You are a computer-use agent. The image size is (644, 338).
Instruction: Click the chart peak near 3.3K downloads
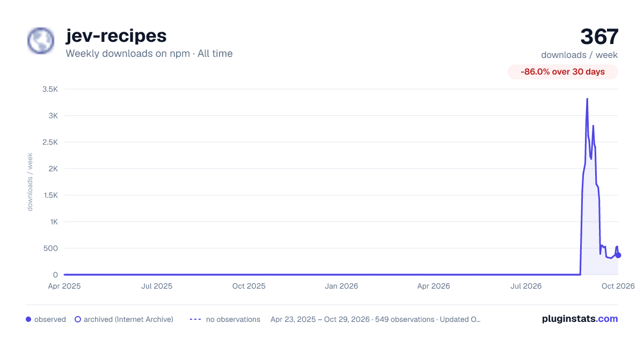tap(587, 99)
